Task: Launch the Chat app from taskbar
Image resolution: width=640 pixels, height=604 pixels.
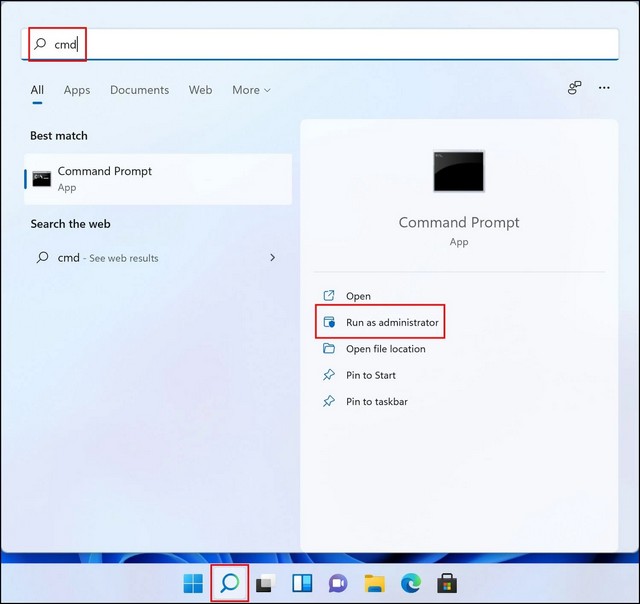Action: [338, 583]
